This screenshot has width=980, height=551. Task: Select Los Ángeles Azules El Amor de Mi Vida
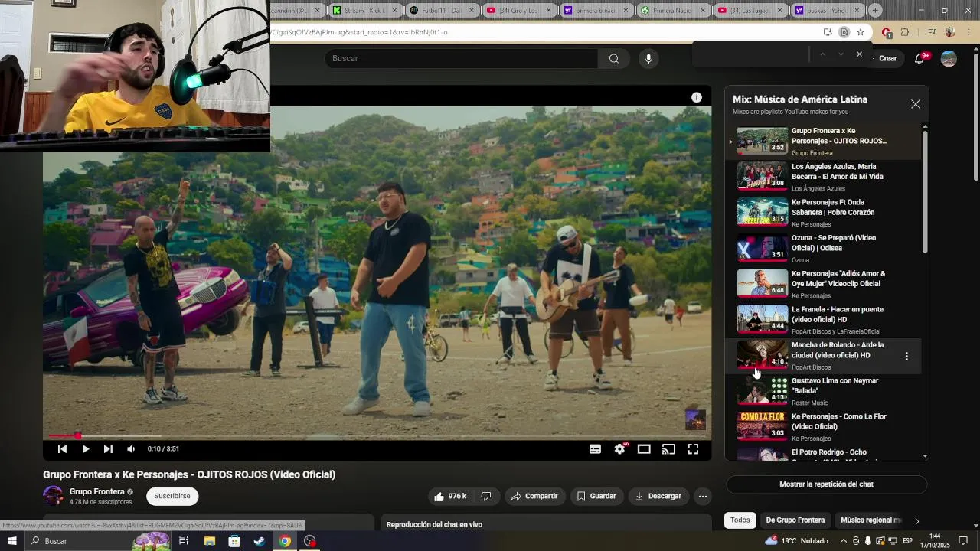pos(825,177)
